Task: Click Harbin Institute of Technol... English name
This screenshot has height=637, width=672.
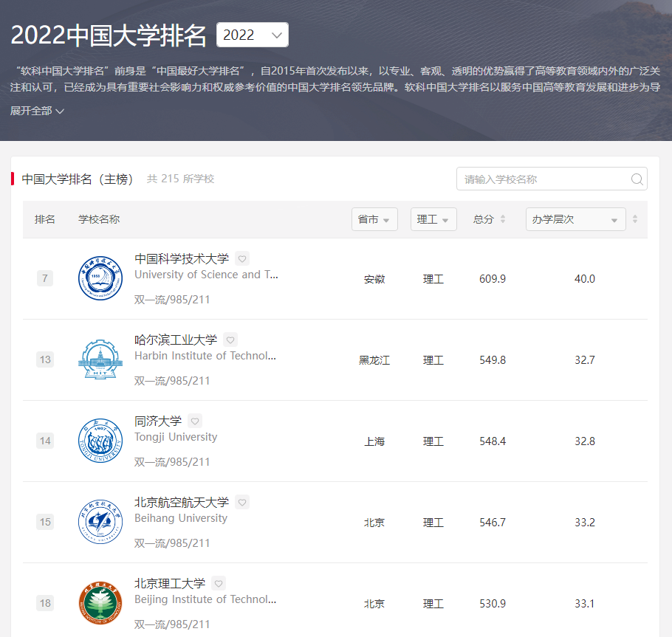Action: pos(205,356)
